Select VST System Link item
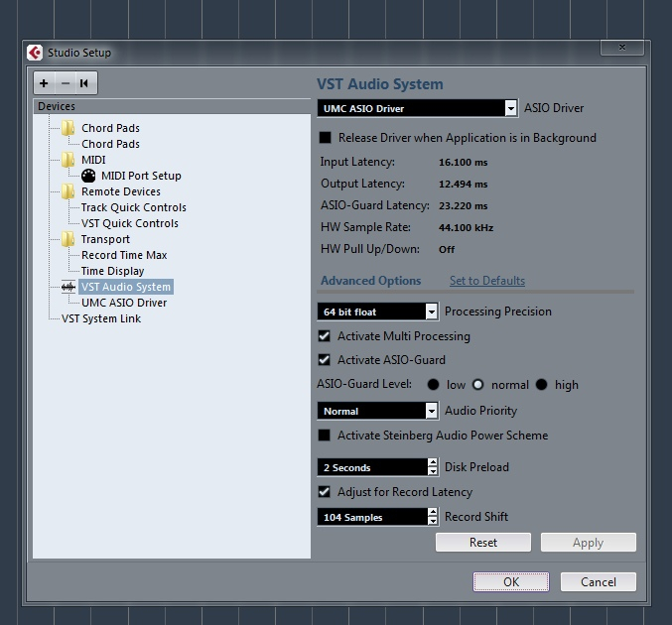The height and width of the screenshot is (625, 672). coord(101,318)
